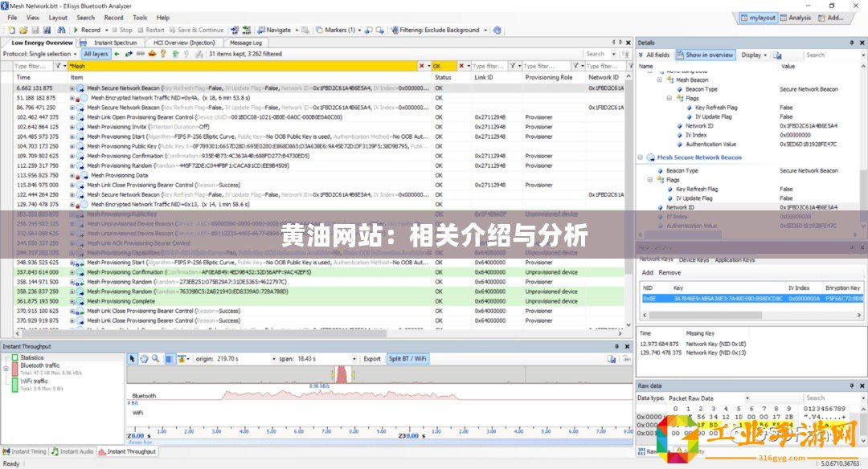Open the Tools menu
The image size is (868, 469).
pos(140,18)
